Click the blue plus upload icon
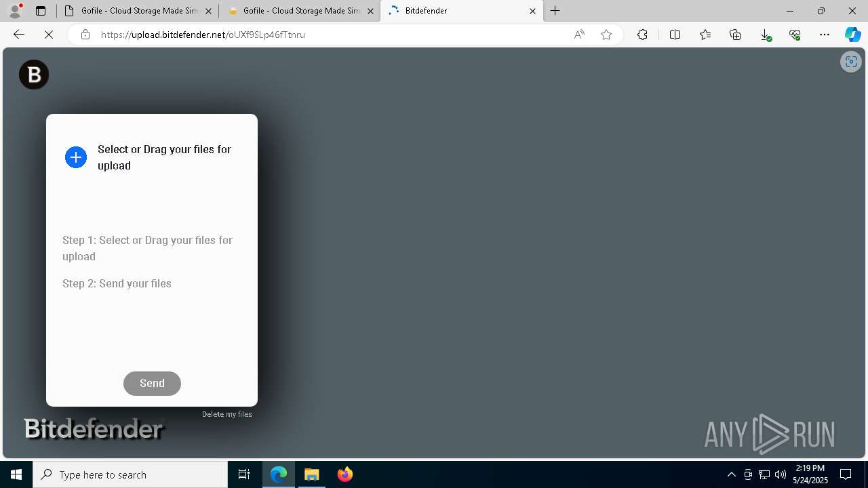 tap(76, 157)
